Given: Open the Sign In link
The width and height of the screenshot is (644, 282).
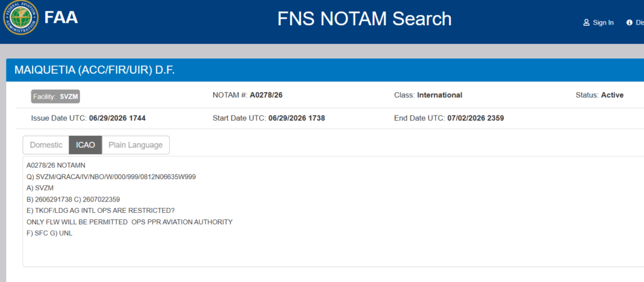Looking at the screenshot, I should coord(603,23).
